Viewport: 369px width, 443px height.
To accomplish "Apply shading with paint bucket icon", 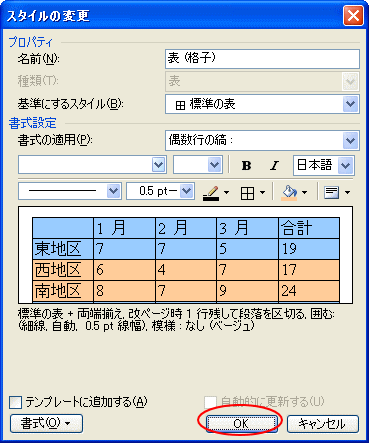I will point(289,193).
